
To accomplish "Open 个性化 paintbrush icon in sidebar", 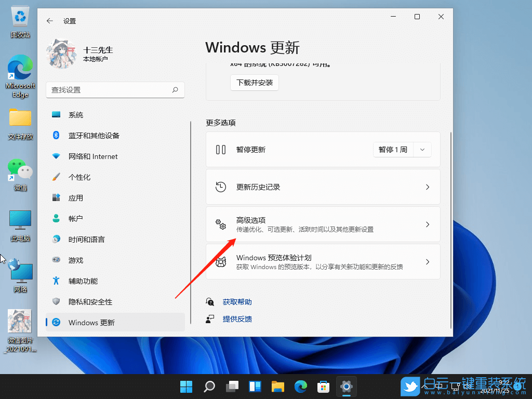I will (x=56, y=177).
